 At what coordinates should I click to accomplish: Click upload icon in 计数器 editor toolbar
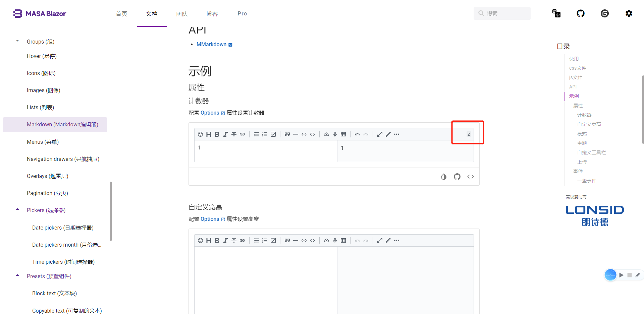pos(326,134)
